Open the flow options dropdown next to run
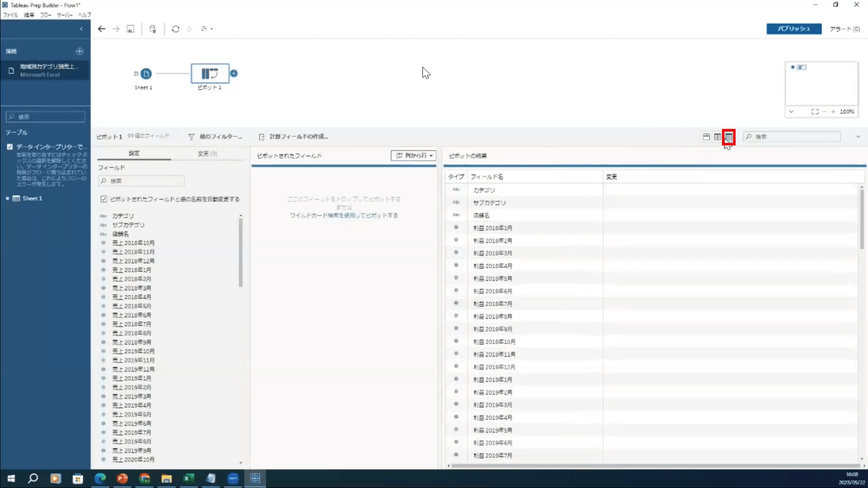868x488 pixels. coord(207,29)
